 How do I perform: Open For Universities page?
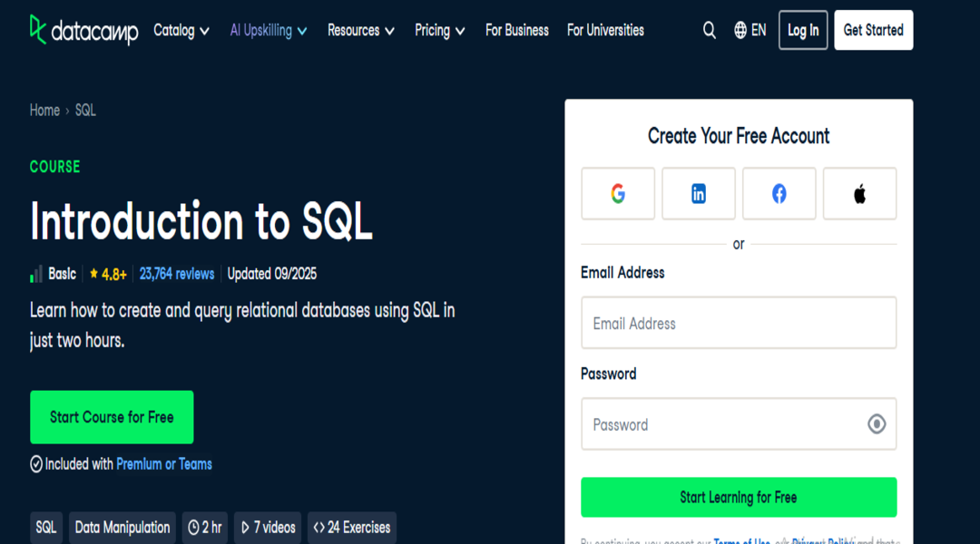coord(605,30)
